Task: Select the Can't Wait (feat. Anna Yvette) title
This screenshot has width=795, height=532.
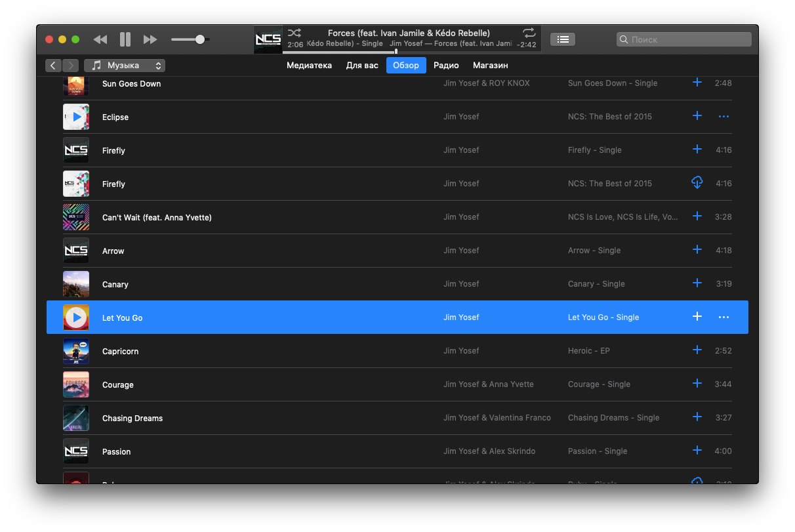Action: 157,218
